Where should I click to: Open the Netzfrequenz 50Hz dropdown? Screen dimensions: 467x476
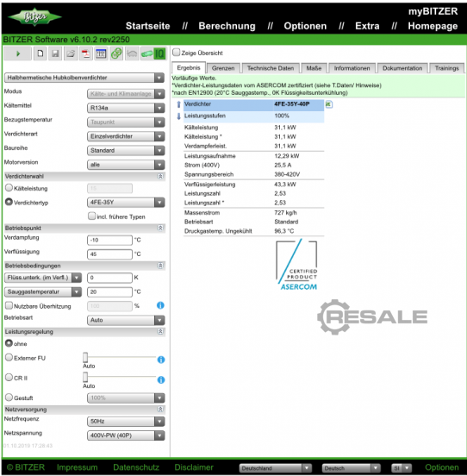click(x=126, y=422)
